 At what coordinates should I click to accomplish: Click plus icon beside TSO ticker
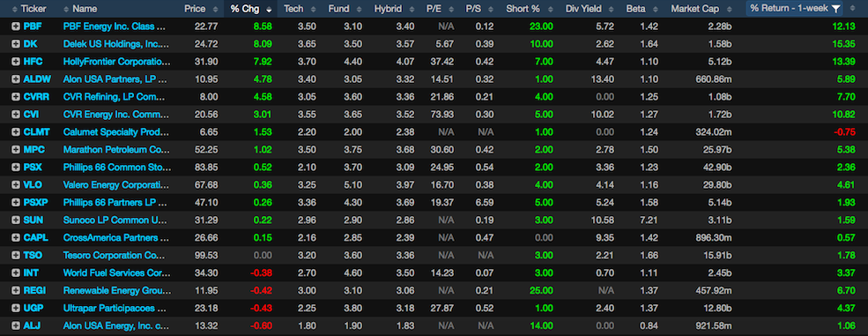(x=16, y=255)
